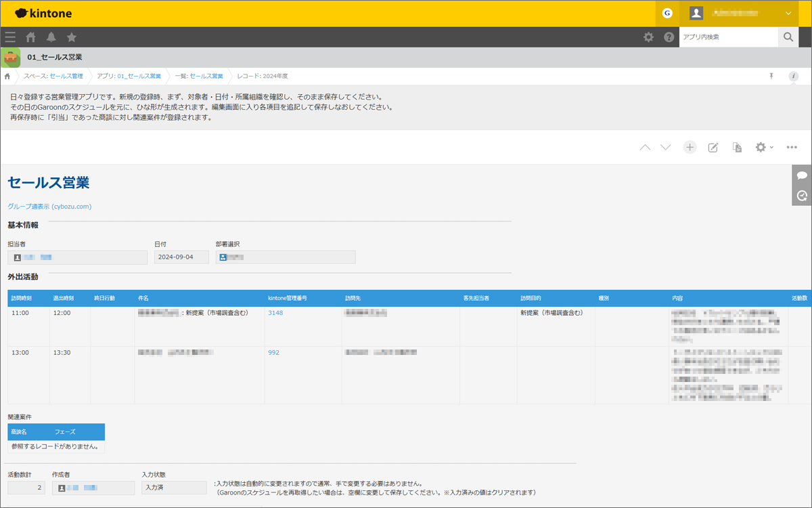Screen dimensions: 812x508
Task: Open bookmarks with the star icon
Action: 72,37
